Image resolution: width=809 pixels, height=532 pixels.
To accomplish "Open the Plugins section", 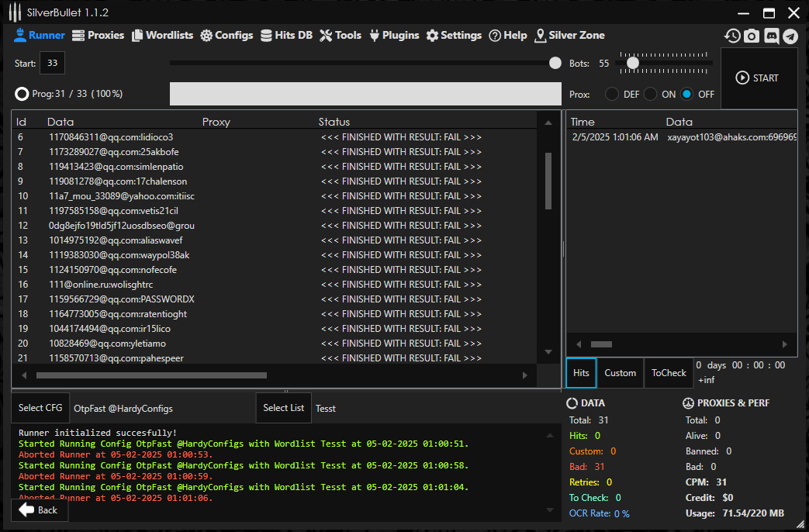I will coord(393,35).
